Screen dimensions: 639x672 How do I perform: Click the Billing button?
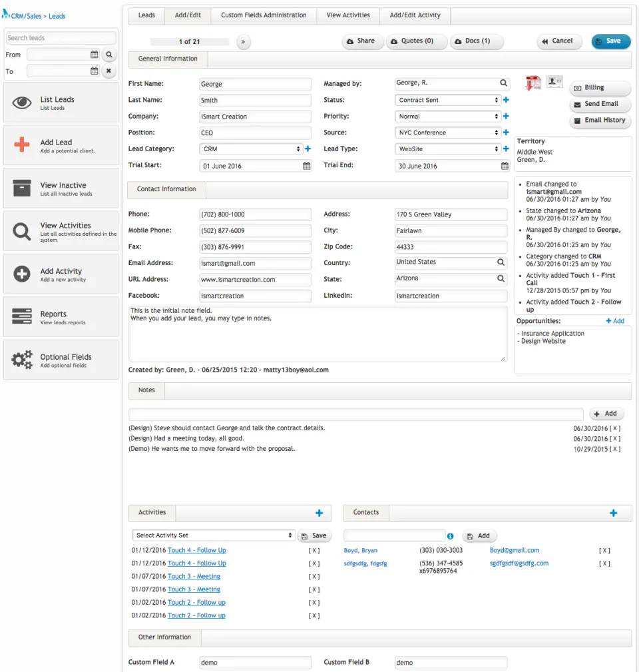[x=600, y=87]
